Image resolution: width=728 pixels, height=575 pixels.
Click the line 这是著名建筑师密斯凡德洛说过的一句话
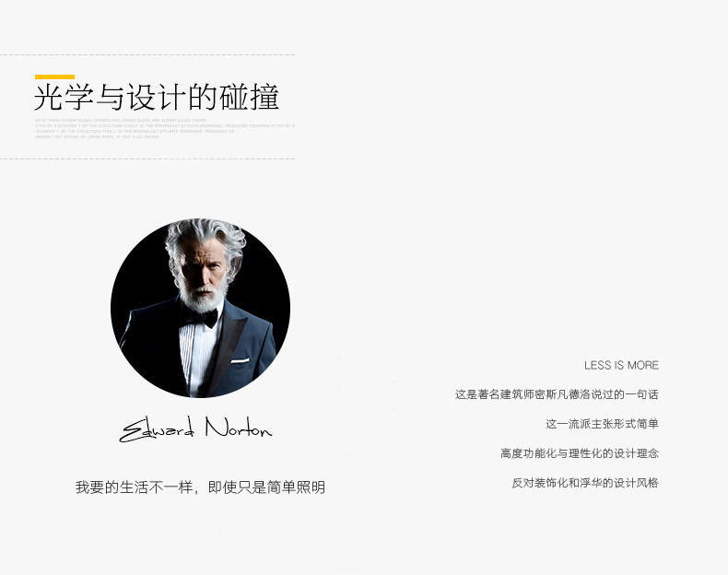557,394
